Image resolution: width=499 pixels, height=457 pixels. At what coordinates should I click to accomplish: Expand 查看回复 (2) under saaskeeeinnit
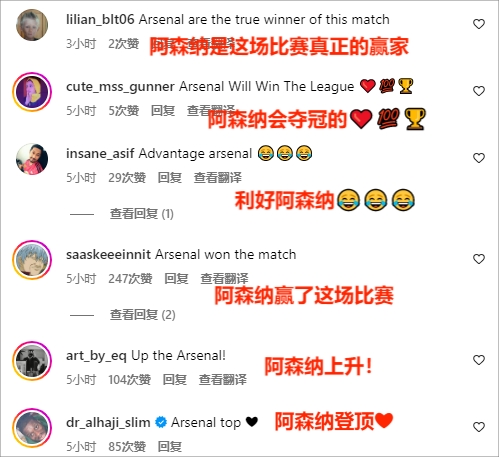(143, 315)
